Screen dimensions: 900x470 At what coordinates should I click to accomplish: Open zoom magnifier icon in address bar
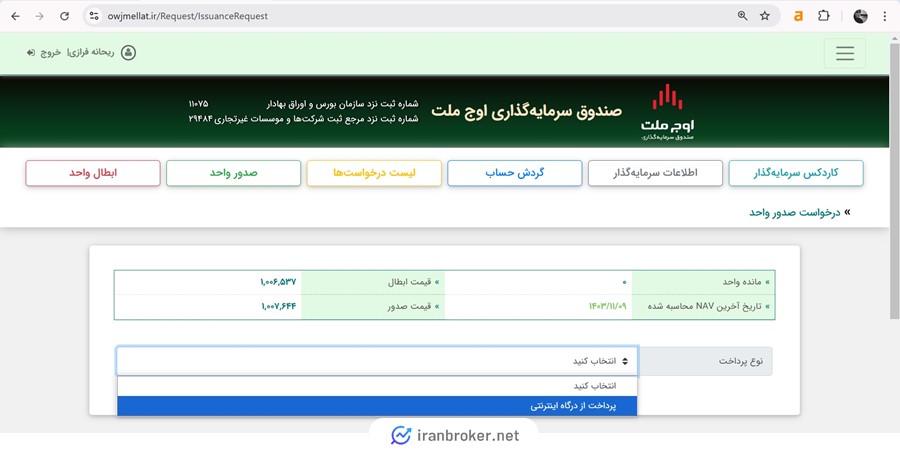pos(742,16)
